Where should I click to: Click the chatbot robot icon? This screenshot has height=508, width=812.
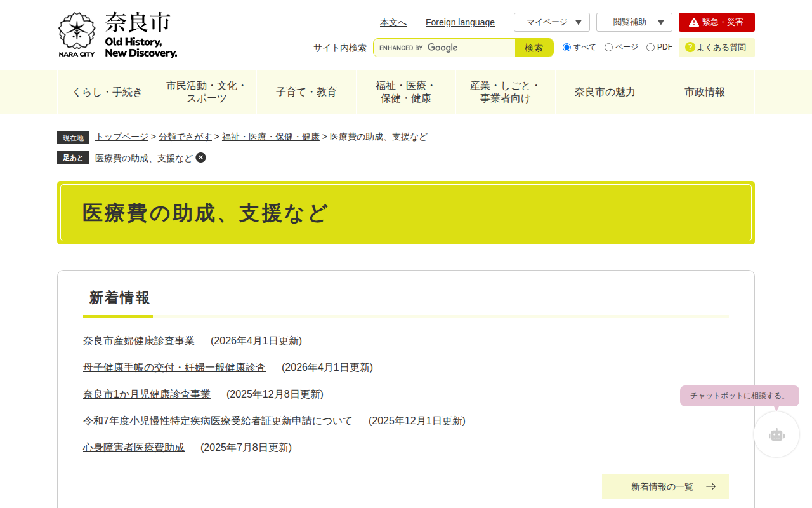tap(776, 434)
